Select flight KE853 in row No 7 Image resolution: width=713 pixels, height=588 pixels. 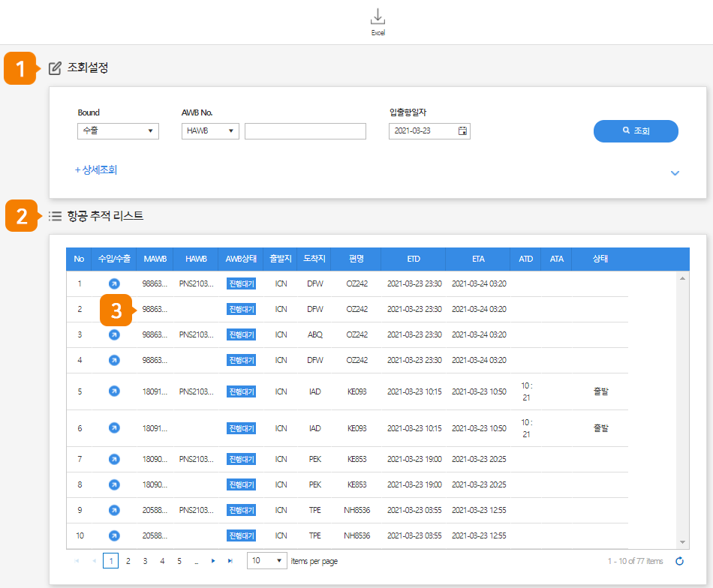[357, 460]
